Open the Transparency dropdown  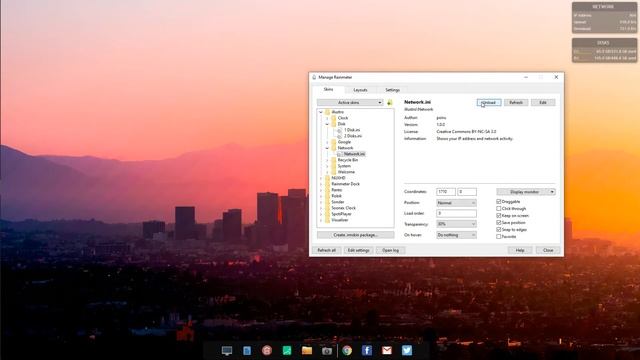(456, 224)
